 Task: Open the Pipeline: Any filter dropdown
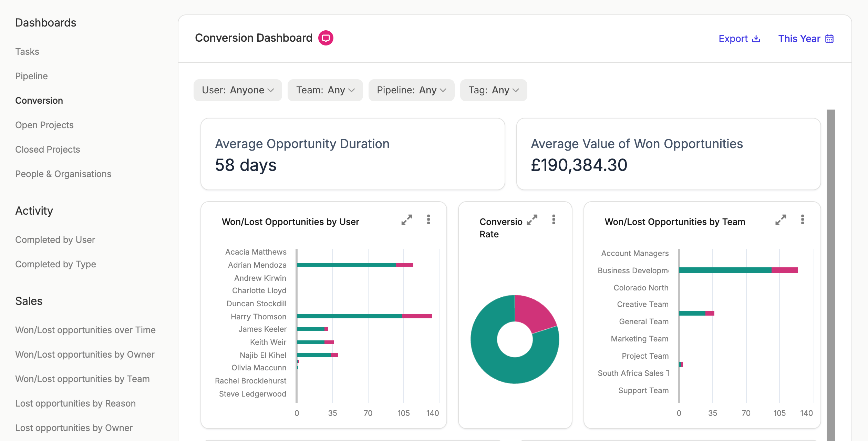(411, 90)
